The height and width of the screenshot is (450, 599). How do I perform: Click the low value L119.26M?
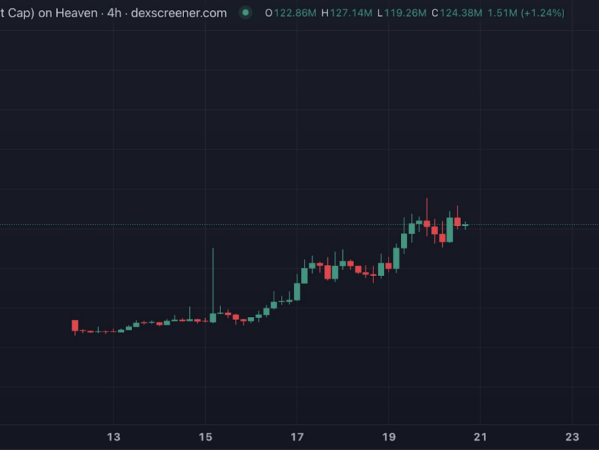pyautogui.click(x=402, y=13)
